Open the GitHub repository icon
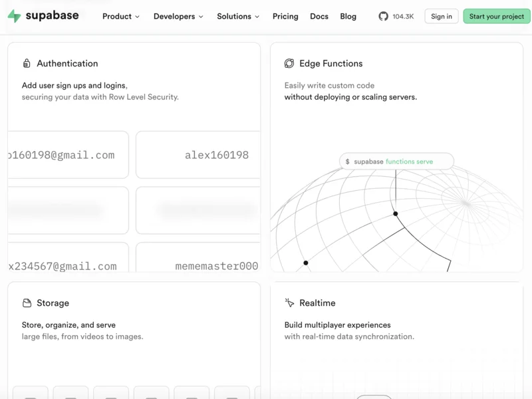This screenshot has height=399, width=532. point(384,16)
